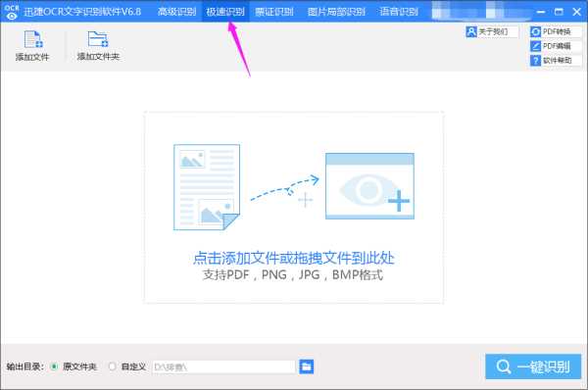The height and width of the screenshot is (390, 588).
Task: Switch to the 极速识别 tab
Action: click(x=225, y=12)
